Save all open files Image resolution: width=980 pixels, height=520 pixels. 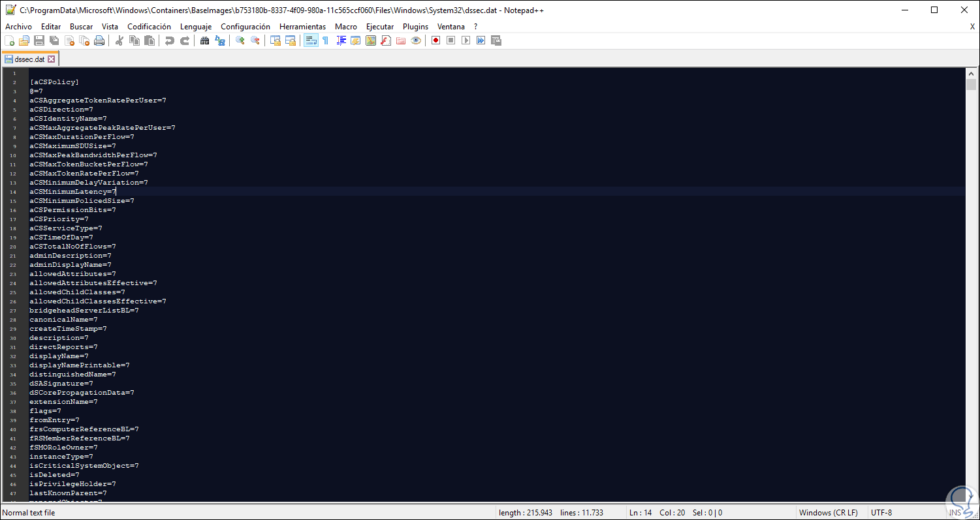tap(54, 40)
